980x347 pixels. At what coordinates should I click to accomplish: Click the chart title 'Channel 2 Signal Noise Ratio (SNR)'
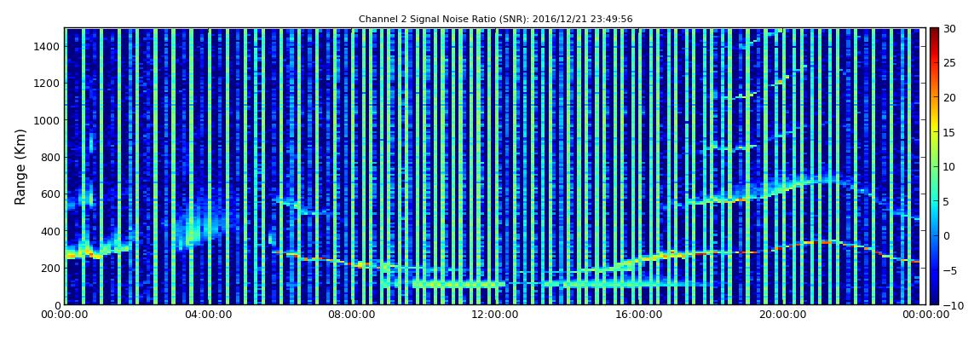click(495, 20)
